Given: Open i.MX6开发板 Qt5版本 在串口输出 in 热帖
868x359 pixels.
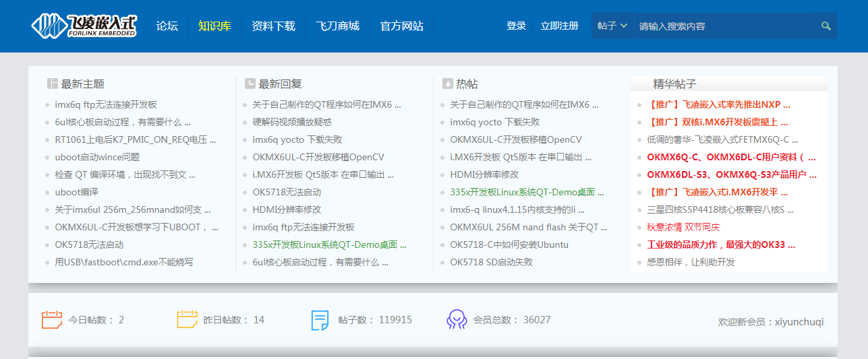Looking at the screenshot, I should [x=521, y=157].
